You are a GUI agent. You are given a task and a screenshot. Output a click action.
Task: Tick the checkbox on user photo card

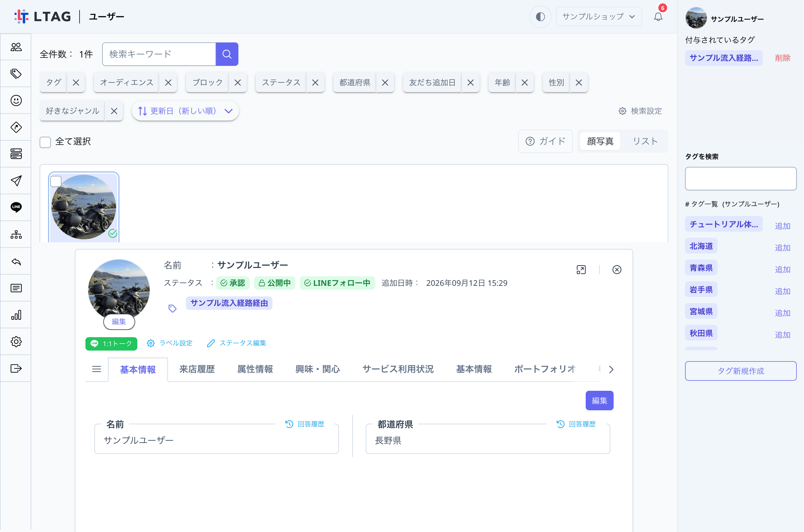(56, 181)
